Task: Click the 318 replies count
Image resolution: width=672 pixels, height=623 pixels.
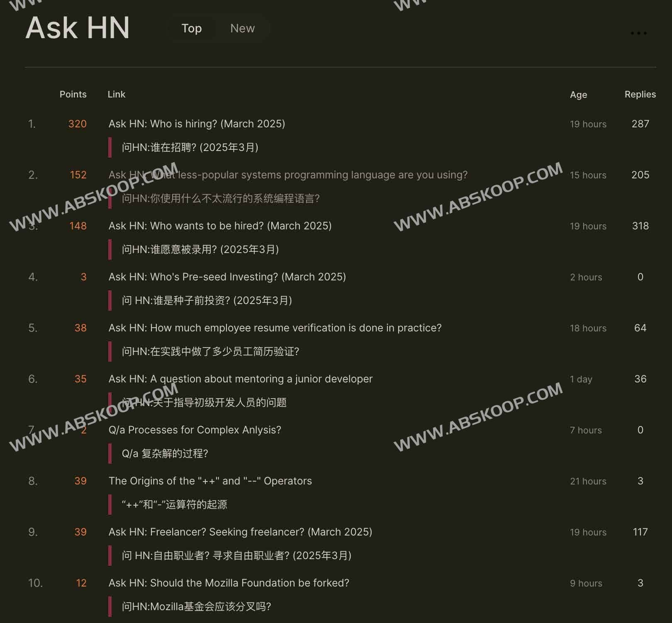Action: 640,226
